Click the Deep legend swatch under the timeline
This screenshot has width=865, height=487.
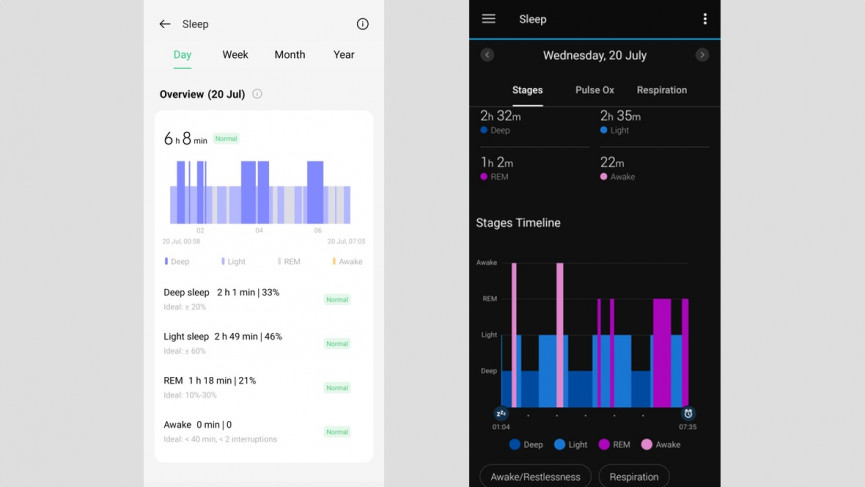tap(515, 445)
